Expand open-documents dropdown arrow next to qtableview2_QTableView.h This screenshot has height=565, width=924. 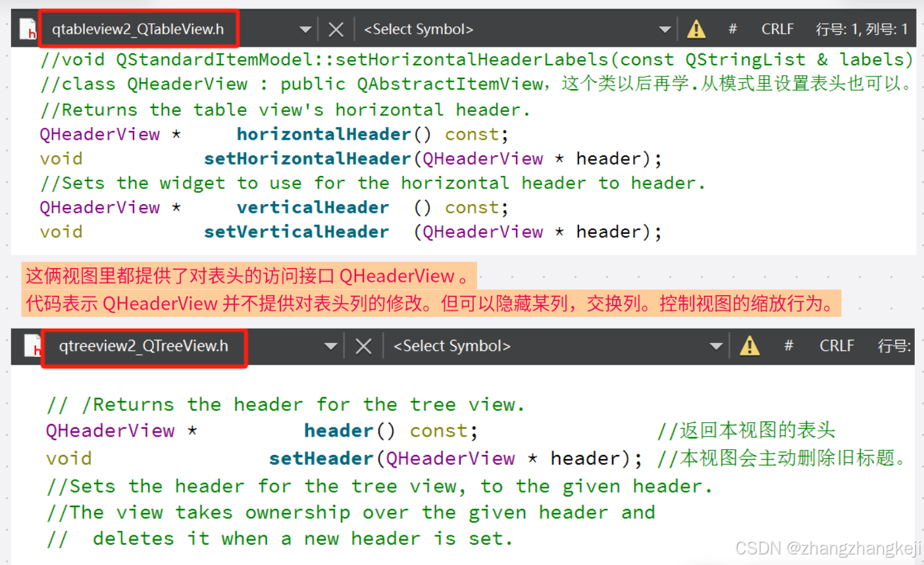click(305, 29)
